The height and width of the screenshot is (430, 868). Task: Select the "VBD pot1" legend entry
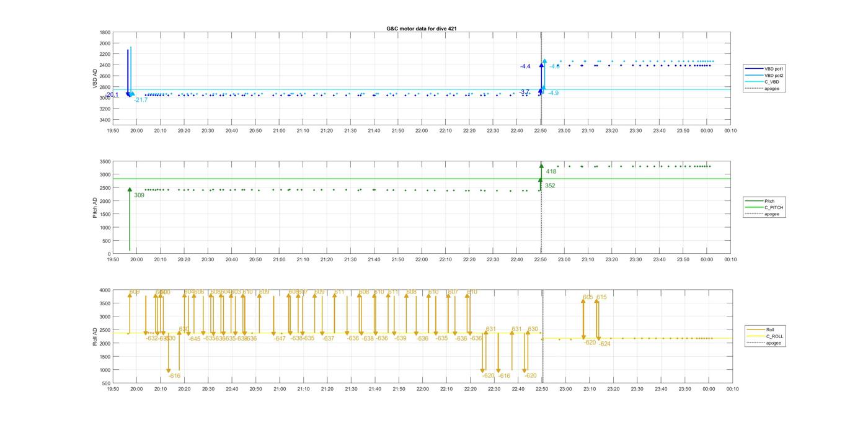(764, 68)
